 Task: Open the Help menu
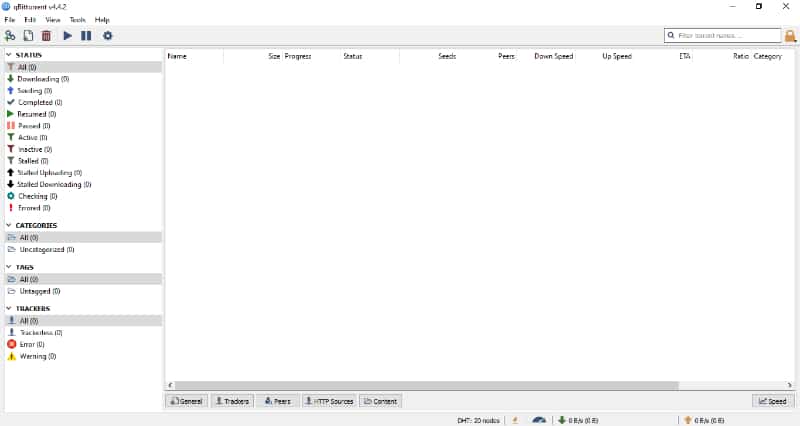102,19
